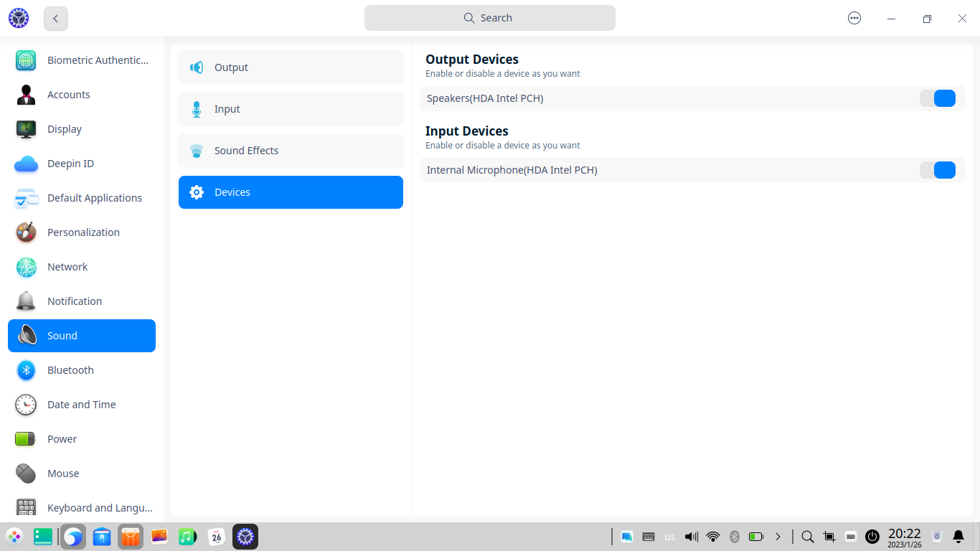Screen dimensions: 980x551
Task: Open the Sound Effects tab
Action: pyautogui.click(x=291, y=151)
